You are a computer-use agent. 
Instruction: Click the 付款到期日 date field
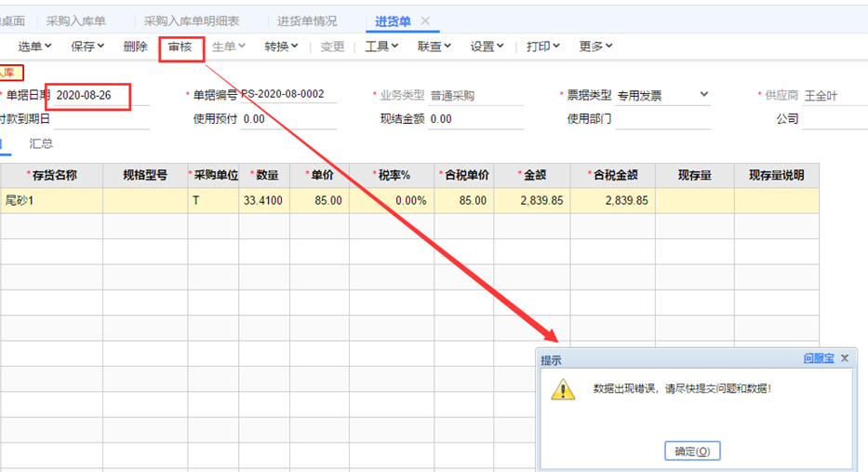101,119
